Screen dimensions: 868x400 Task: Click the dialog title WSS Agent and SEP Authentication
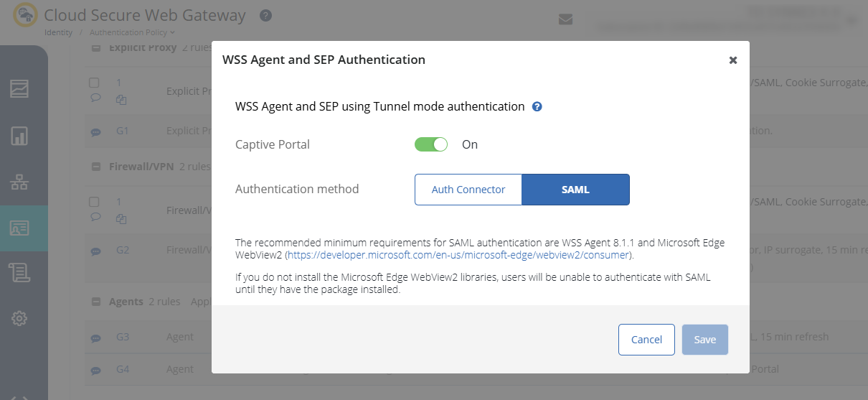point(324,60)
